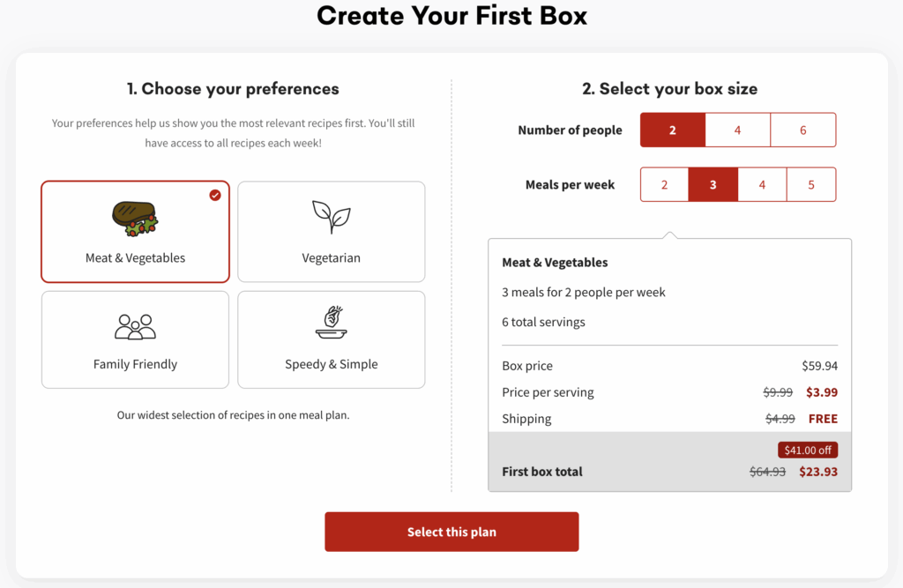Deselect the Meat & Vegetables preference card
Screen dimensions: 903x588
[135, 232]
